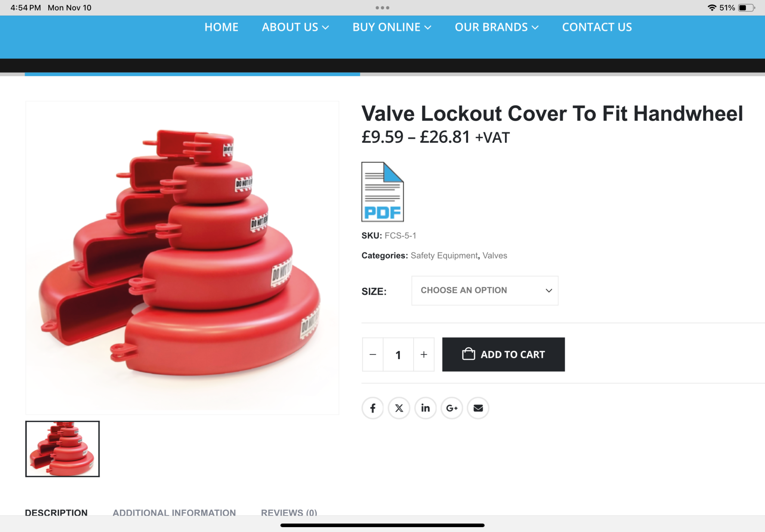Share product on LinkedIn
765x532 pixels.
(x=425, y=408)
